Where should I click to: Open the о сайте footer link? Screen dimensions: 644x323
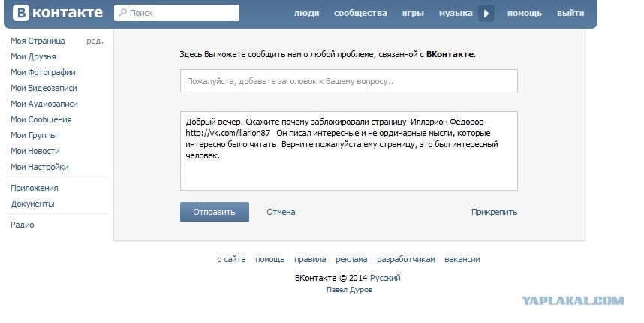(x=231, y=259)
